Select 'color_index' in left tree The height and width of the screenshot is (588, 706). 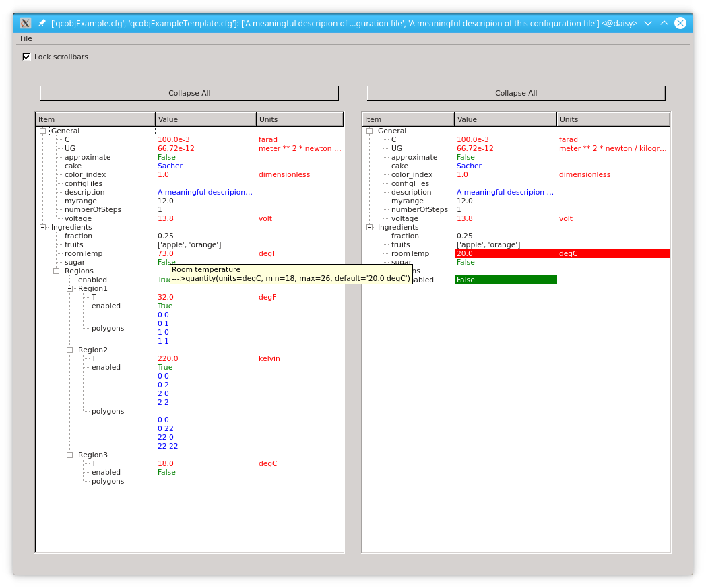coord(85,174)
